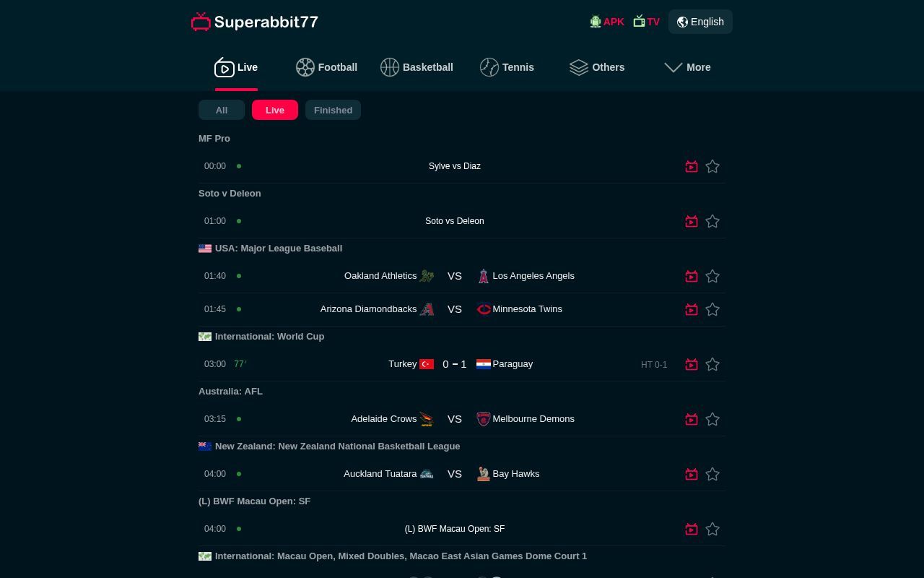Favorite the Sylve vs Diaz match
The image size is (924, 578).
pyautogui.click(x=712, y=166)
